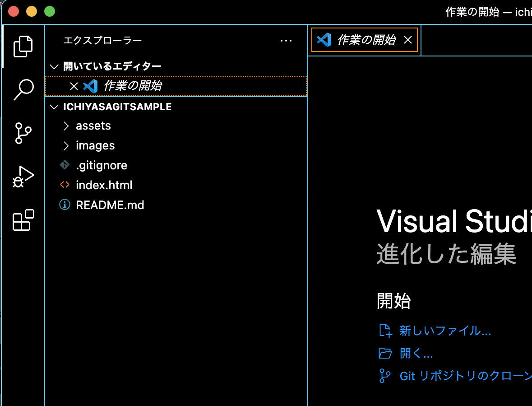Click the HTML code icon of index.html
The height and width of the screenshot is (406, 532).
point(65,185)
